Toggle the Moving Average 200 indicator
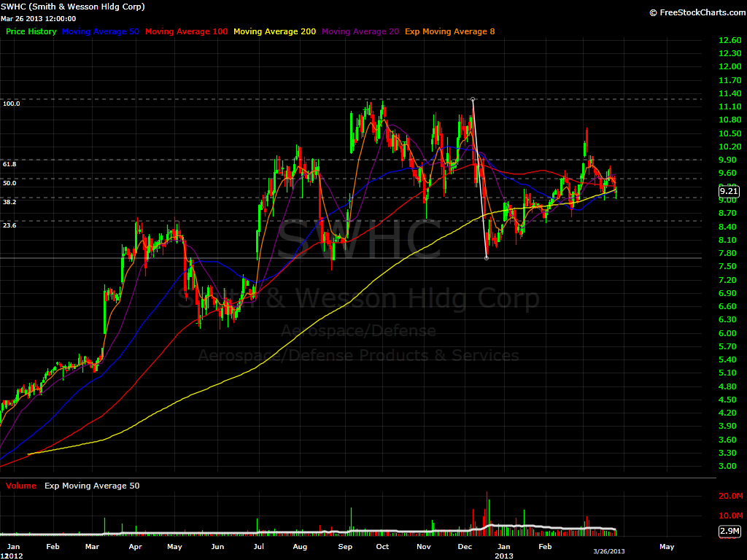Image resolution: width=747 pixels, height=560 pixels. (274, 31)
